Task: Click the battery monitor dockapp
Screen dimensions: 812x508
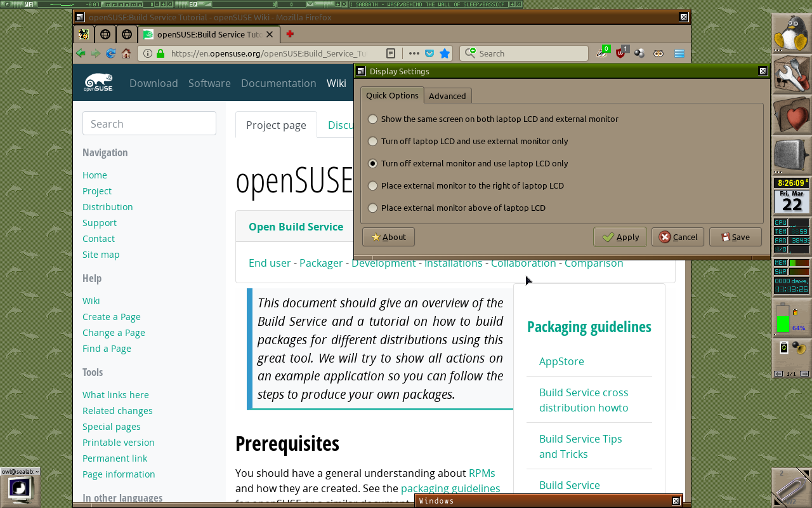Action: point(791,317)
